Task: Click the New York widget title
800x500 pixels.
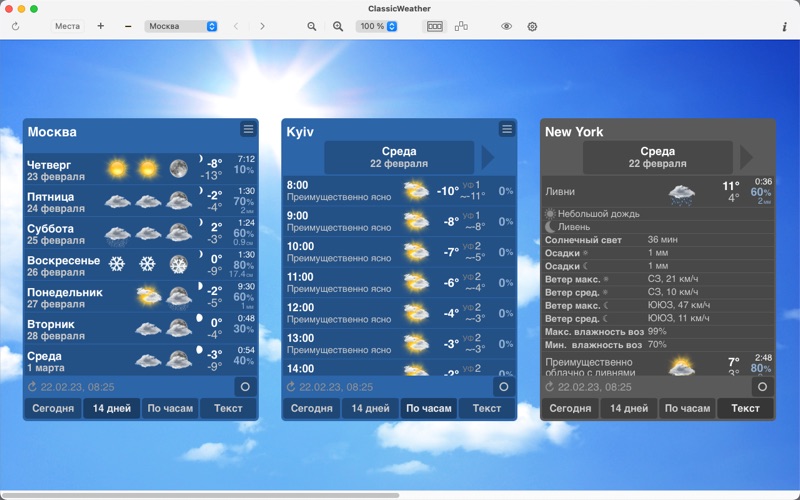Action: point(574,132)
